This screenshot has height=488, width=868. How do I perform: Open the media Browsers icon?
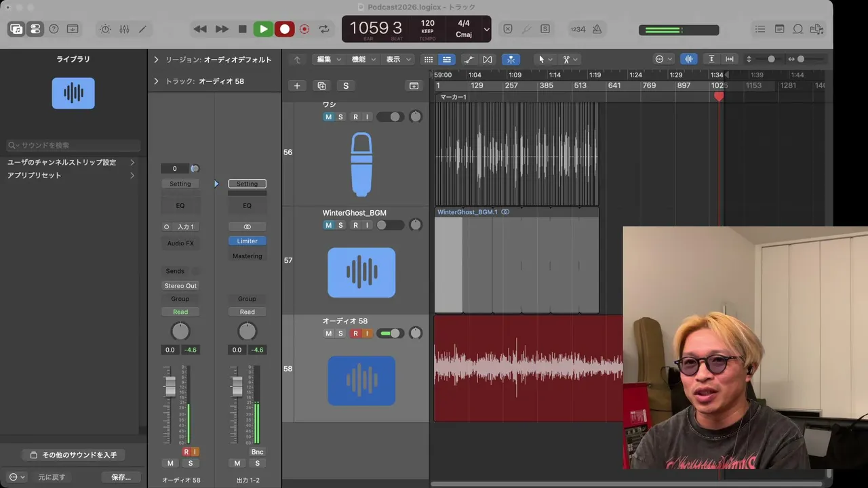click(817, 29)
